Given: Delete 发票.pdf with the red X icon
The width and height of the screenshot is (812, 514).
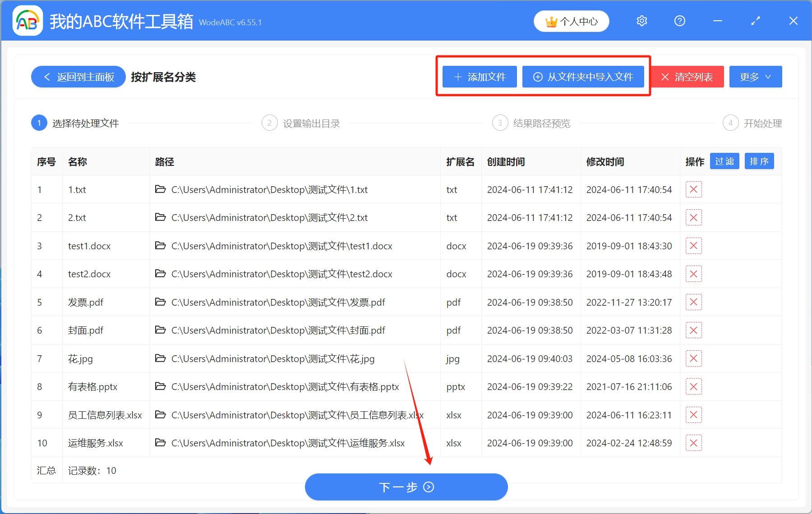Looking at the screenshot, I should 694,302.
